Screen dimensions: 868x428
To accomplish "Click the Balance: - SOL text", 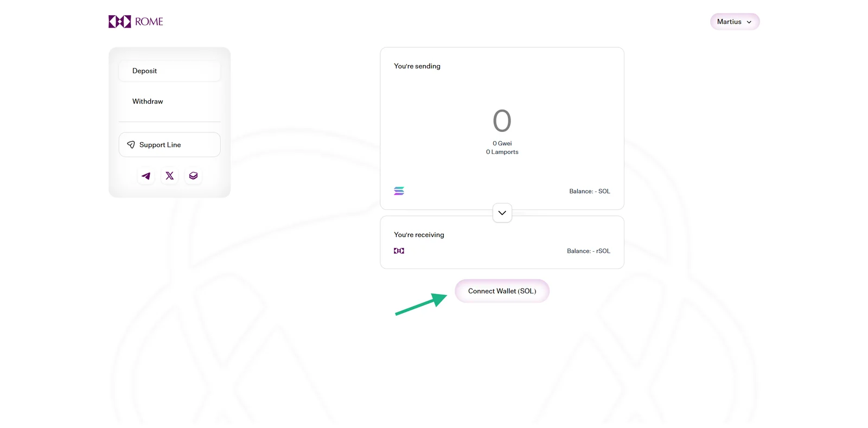I will [x=590, y=191].
